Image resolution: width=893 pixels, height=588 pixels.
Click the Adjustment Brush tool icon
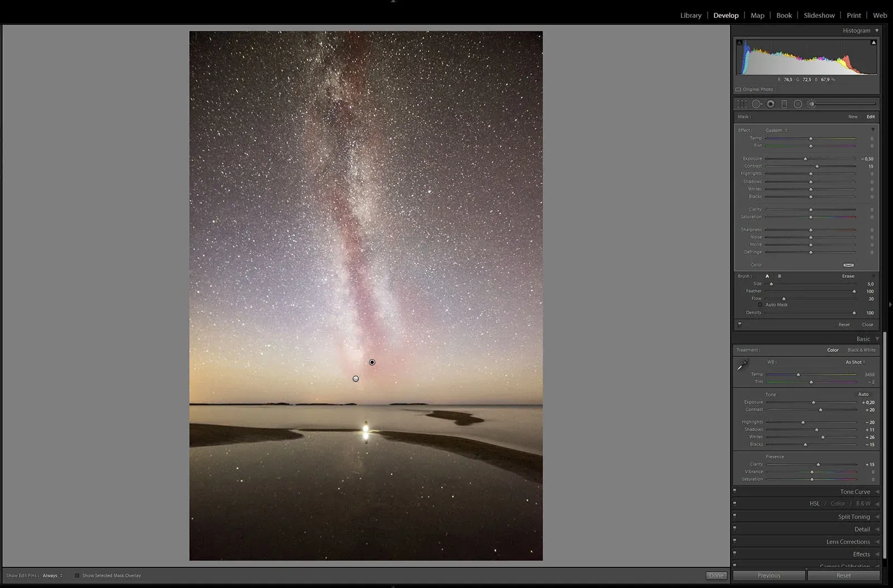click(812, 104)
